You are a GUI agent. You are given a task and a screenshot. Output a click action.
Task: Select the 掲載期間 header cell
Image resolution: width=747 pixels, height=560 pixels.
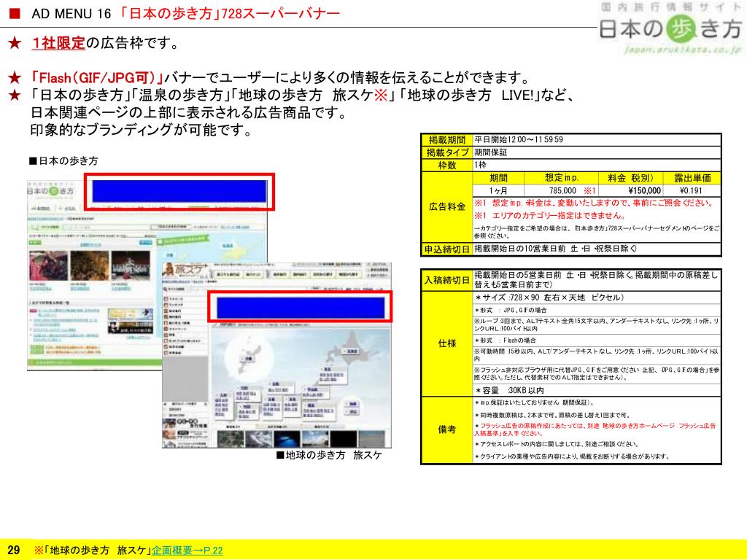click(447, 140)
